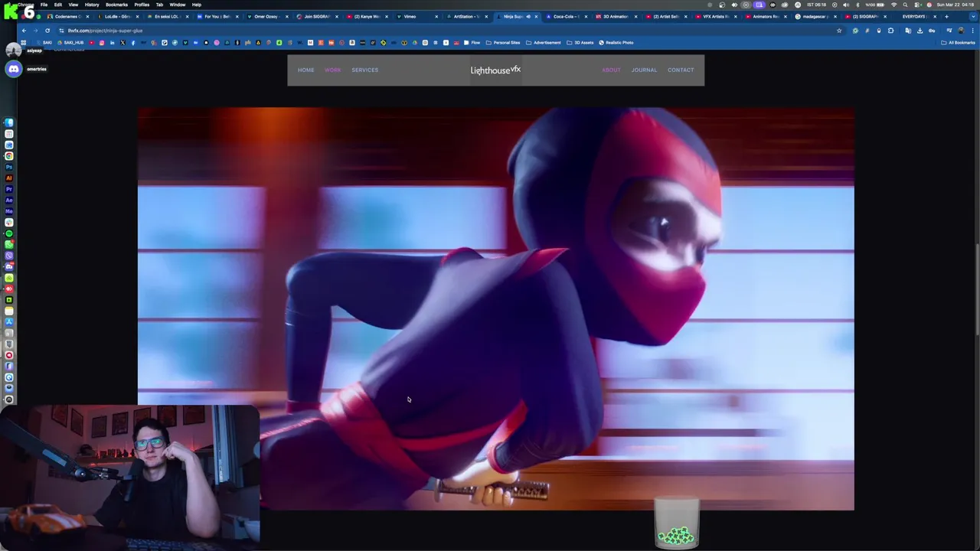The height and width of the screenshot is (551, 980).
Task: Switch to the Codenames tab
Action: click(x=67, y=17)
